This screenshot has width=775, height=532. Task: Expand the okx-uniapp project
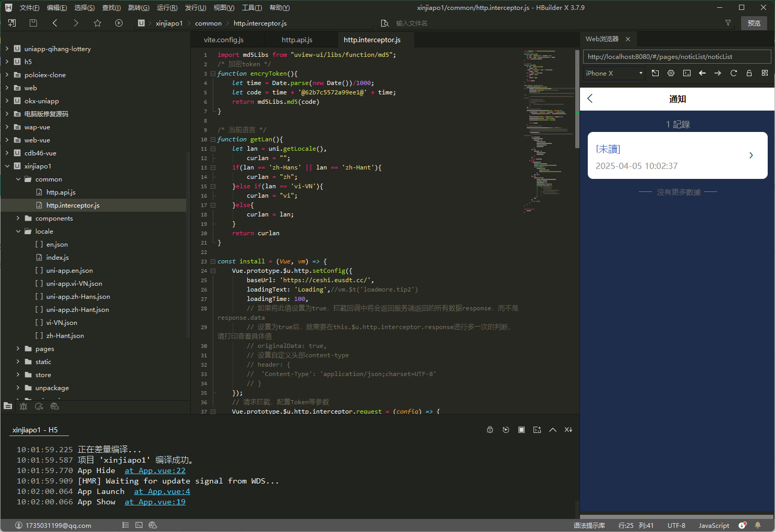click(7, 101)
